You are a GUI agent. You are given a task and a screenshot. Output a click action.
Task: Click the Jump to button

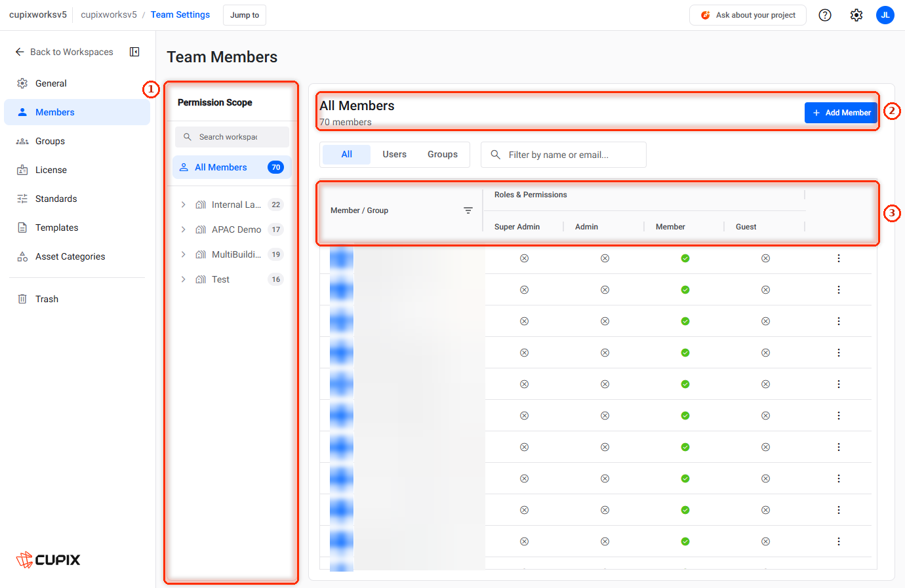click(x=245, y=15)
